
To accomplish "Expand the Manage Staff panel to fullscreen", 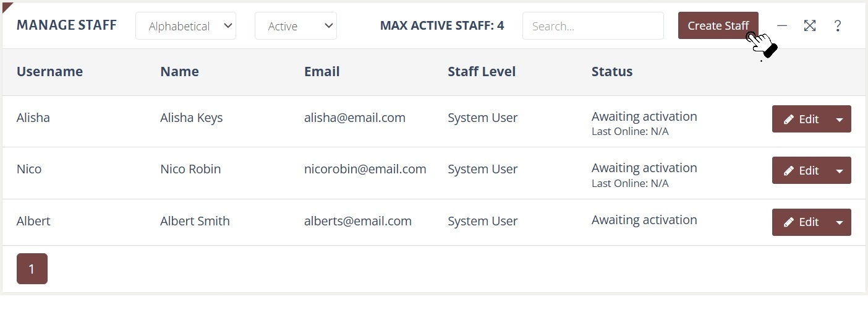I will (809, 25).
